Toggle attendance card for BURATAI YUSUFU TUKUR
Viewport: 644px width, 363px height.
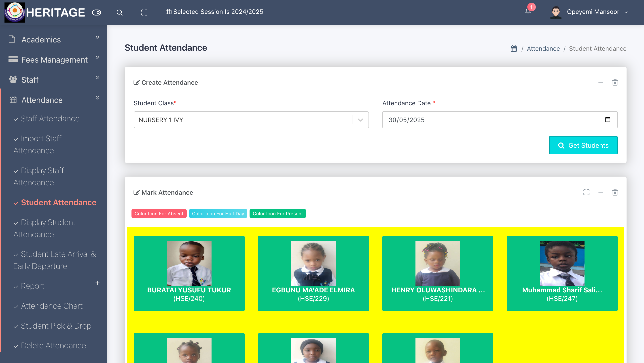[189, 274]
